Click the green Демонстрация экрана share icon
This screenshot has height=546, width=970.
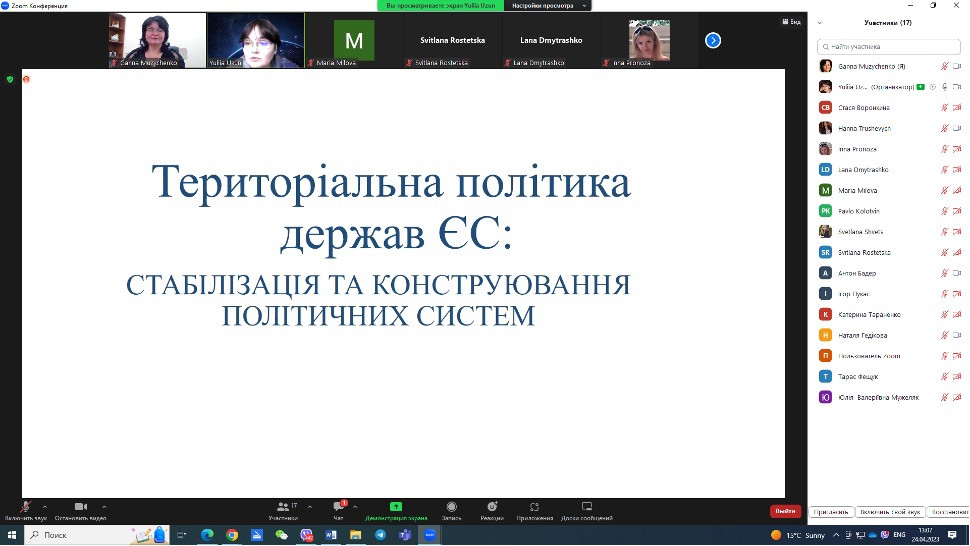[x=396, y=508]
